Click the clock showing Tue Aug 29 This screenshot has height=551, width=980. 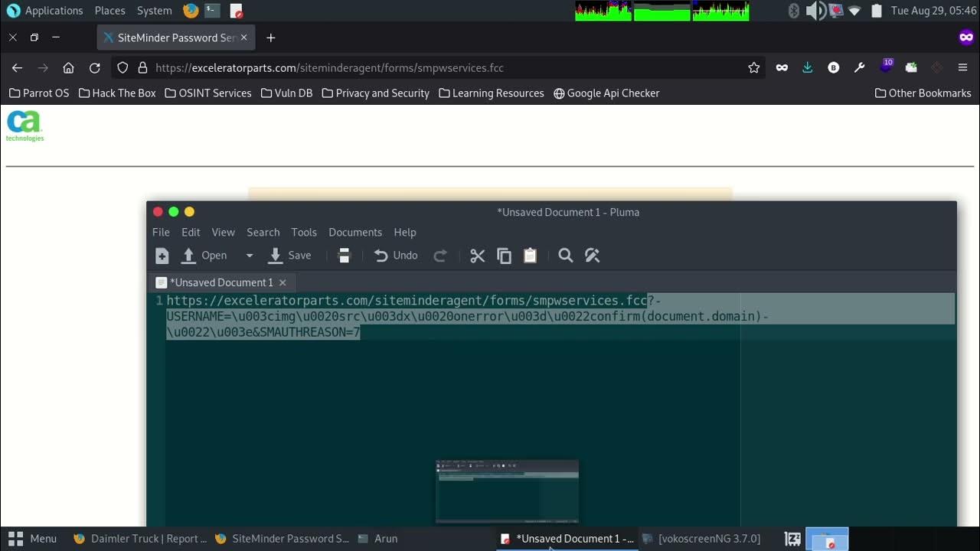coord(933,11)
